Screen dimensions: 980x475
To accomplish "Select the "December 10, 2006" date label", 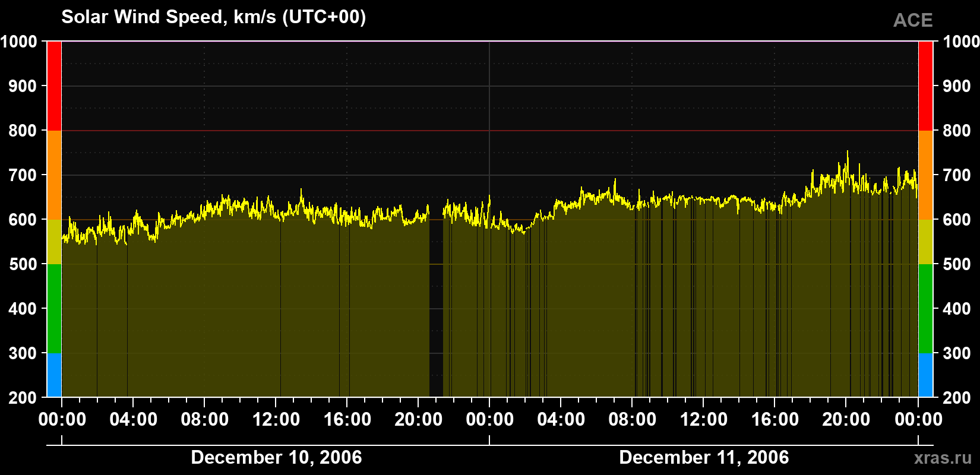I will pos(276,457).
